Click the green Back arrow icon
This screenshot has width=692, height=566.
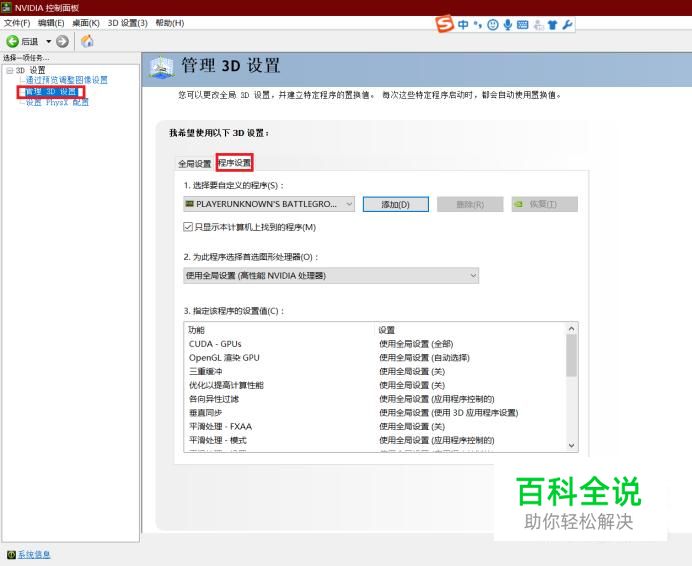[x=12, y=42]
